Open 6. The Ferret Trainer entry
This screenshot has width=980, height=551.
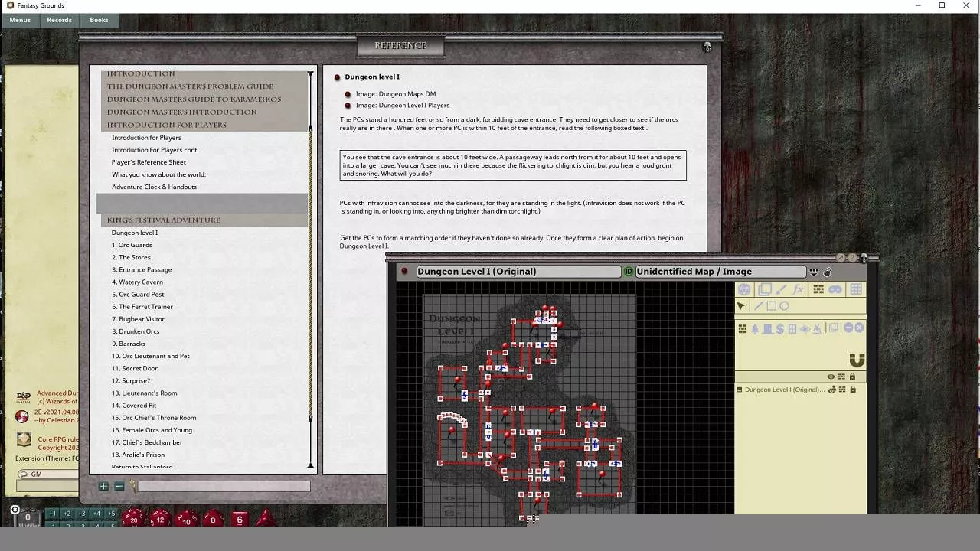click(x=142, y=307)
